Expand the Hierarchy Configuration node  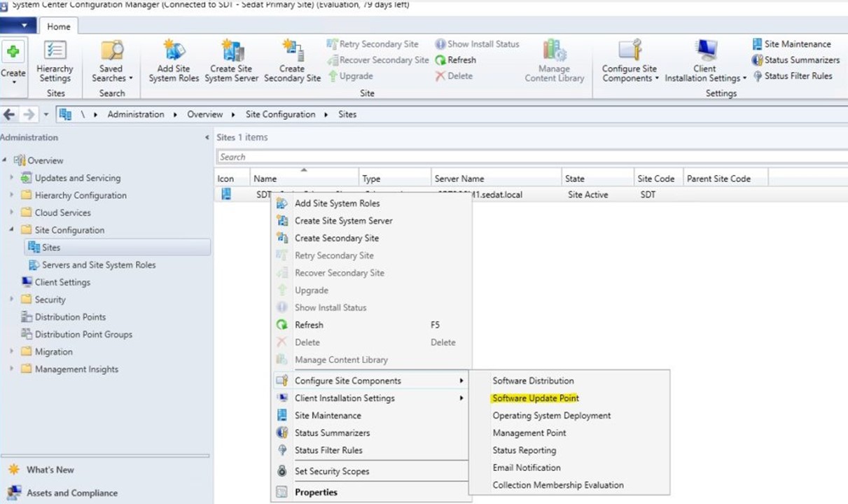click(x=12, y=195)
